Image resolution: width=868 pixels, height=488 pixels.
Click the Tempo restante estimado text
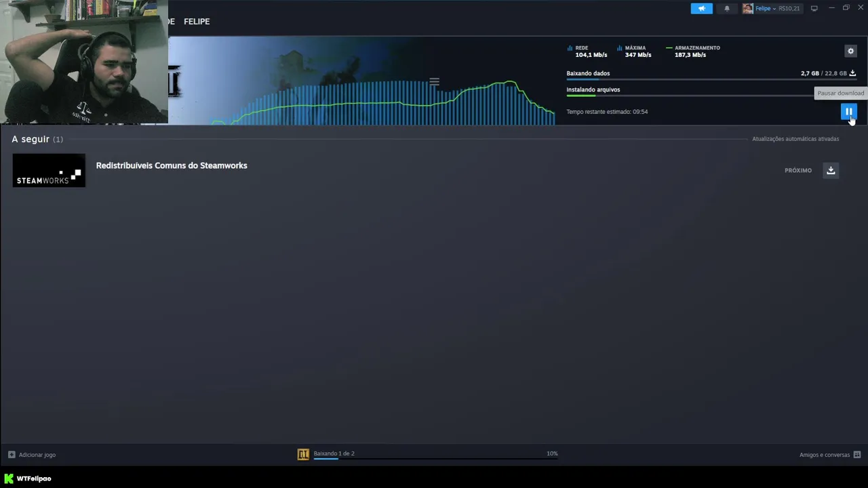coord(607,112)
